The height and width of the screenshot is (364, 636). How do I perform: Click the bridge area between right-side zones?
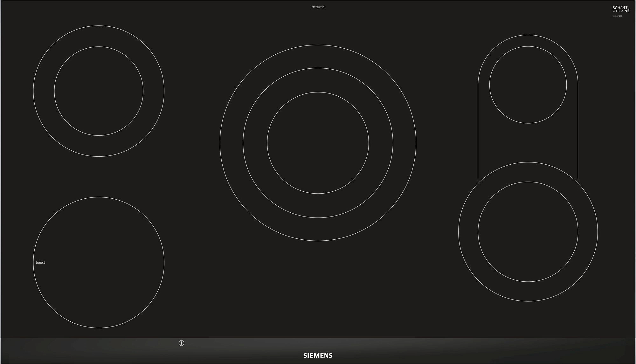pos(528,143)
